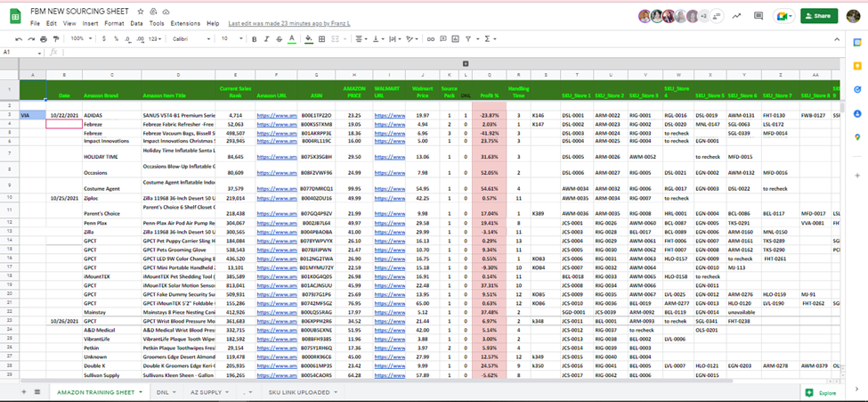The image size is (868, 402).
Task: Redo the last undone action
Action: (31, 39)
